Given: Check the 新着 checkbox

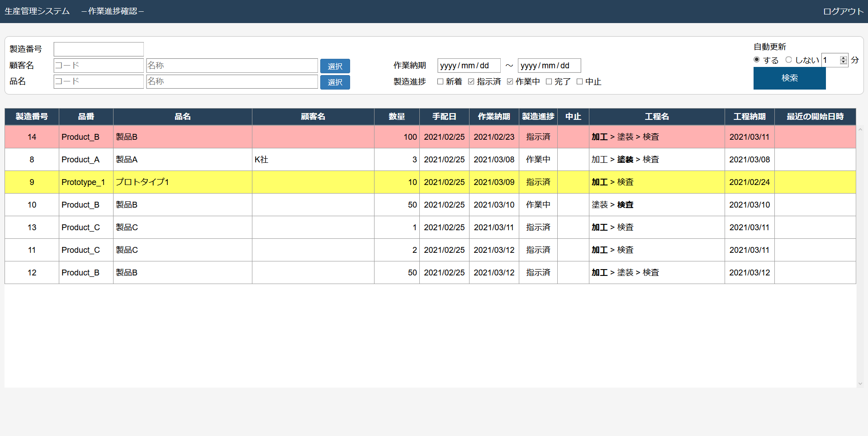Looking at the screenshot, I should [x=440, y=82].
